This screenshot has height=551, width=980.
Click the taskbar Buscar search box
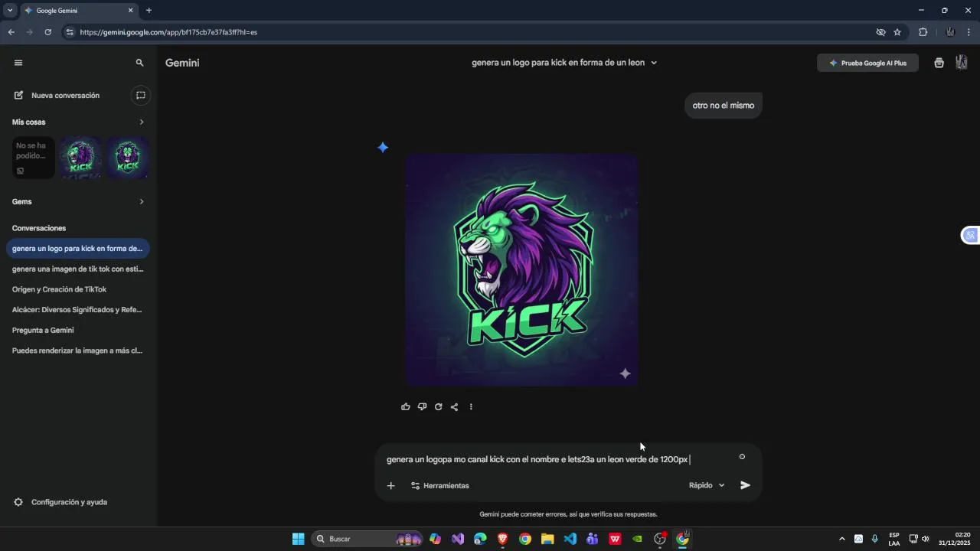pos(368,539)
